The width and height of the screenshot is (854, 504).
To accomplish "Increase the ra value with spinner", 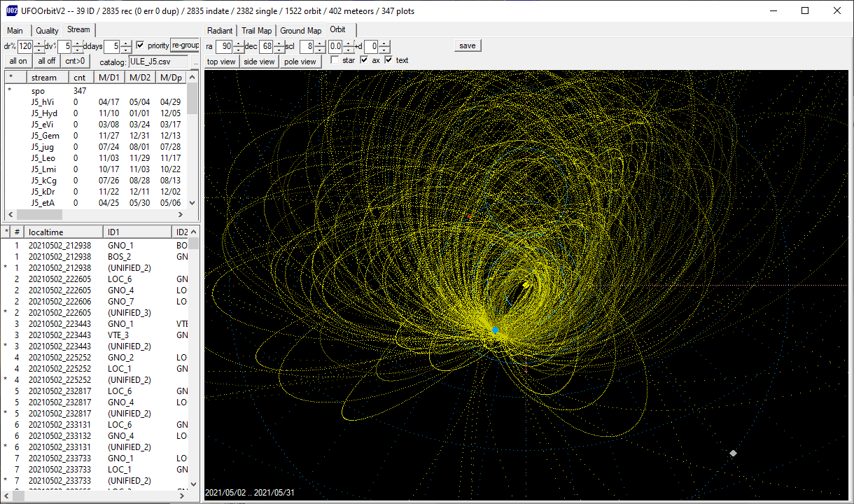I will [239, 43].
